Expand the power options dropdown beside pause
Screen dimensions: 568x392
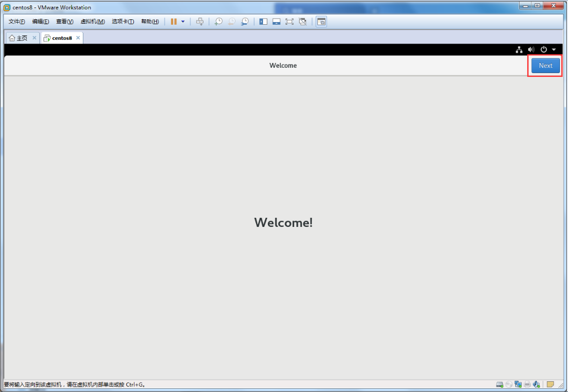tap(183, 22)
